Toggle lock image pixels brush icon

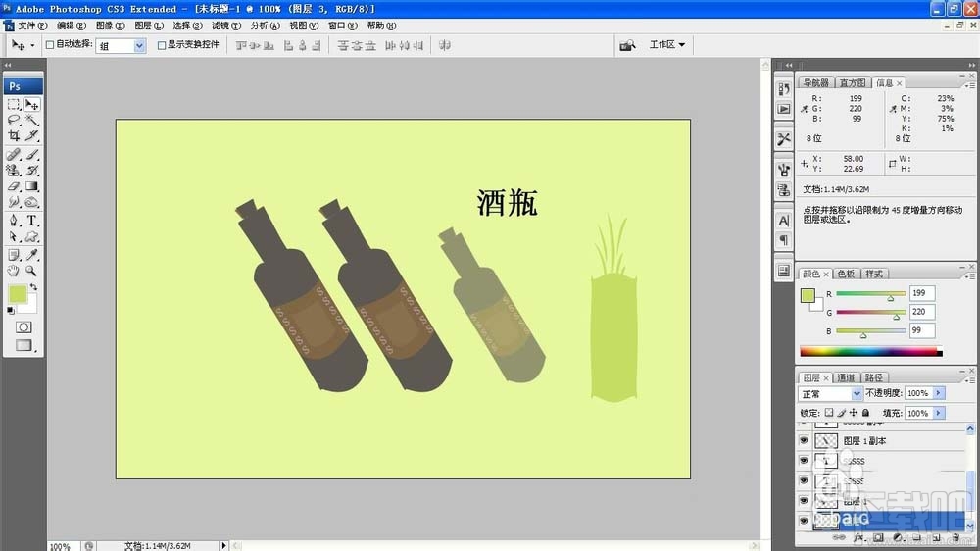coord(841,413)
